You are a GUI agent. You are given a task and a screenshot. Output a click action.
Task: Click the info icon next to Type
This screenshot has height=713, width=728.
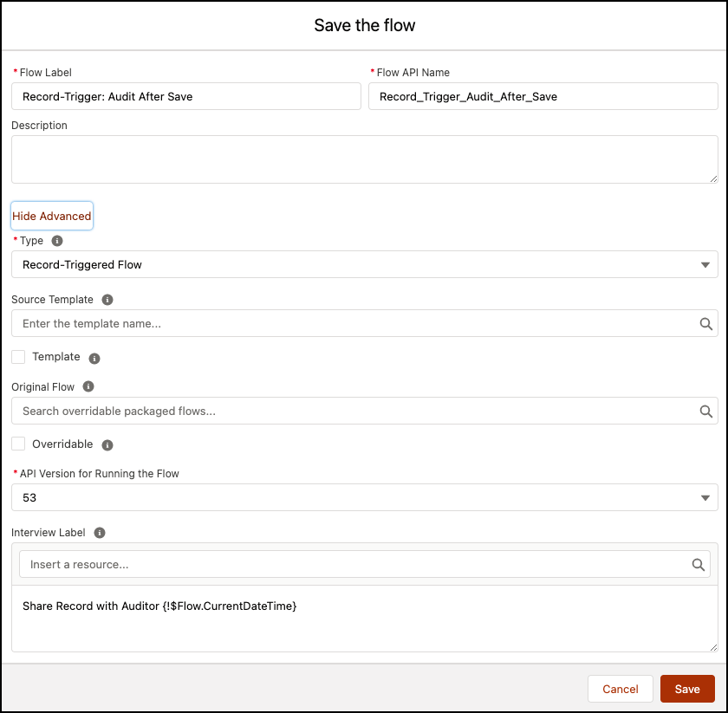(57, 241)
